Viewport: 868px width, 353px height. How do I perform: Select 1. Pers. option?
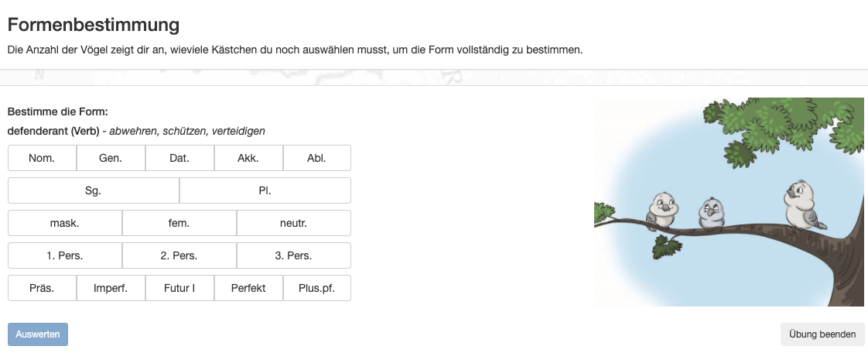(x=65, y=255)
